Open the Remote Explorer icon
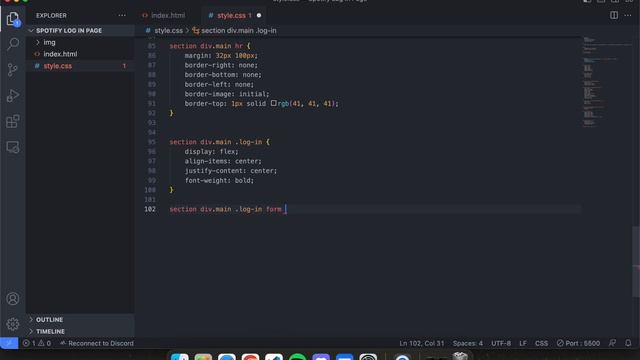 13,147
